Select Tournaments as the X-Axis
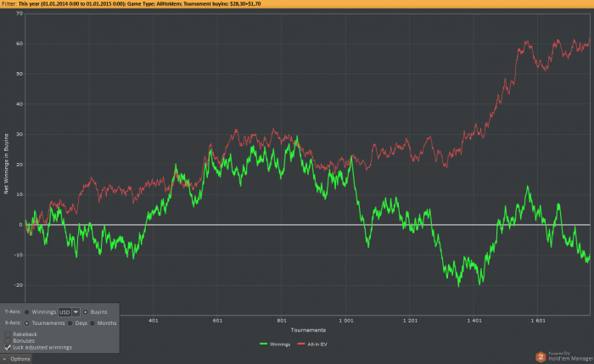The height and width of the screenshot is (364, 594). [27, 323]
